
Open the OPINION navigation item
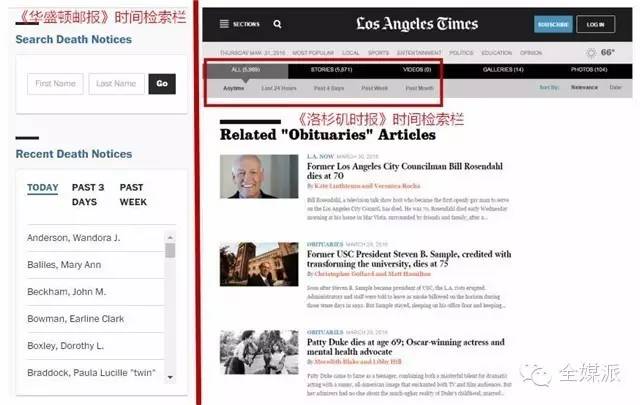tap(531, 53)
